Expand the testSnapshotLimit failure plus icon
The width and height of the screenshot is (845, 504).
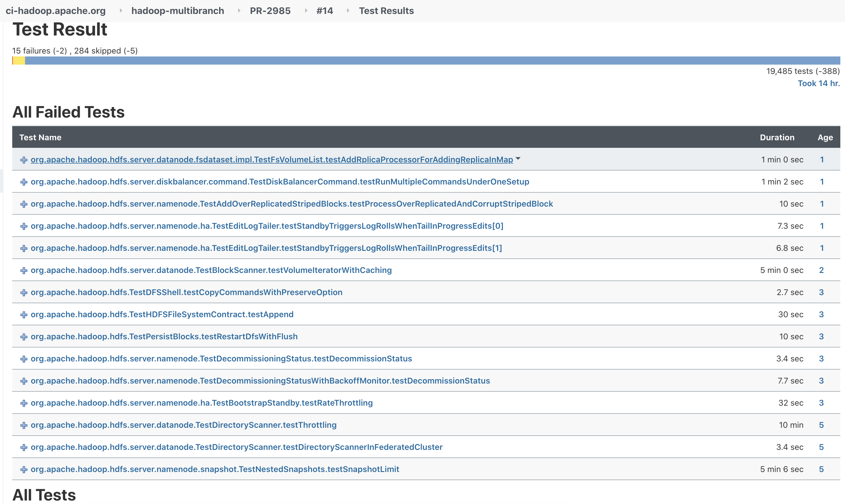tap(24, 469)
